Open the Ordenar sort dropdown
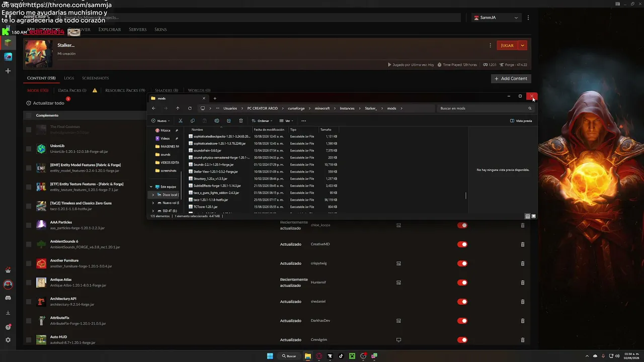Viewport: 644px width, 362px height. pyautogui.click(x=262, y=121)
